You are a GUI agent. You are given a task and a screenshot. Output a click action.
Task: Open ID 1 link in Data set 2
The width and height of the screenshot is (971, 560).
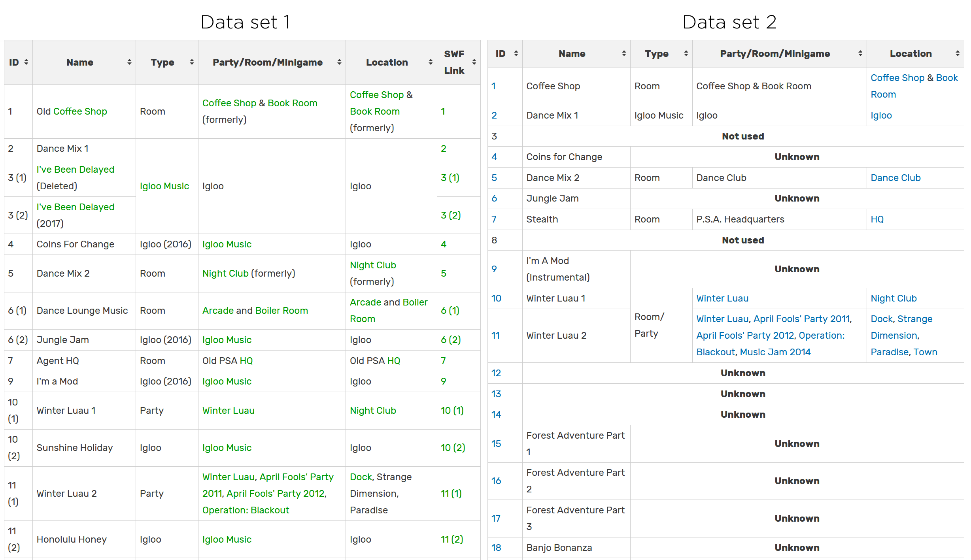pos(493,86)
